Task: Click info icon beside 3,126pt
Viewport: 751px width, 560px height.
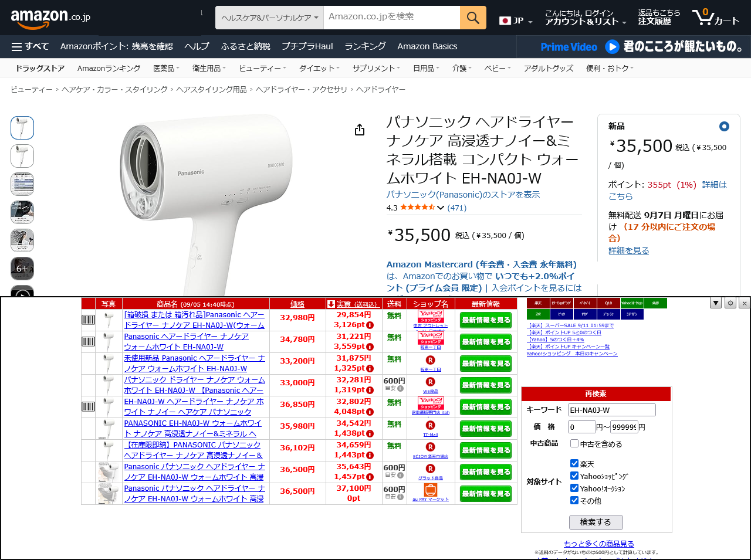Action: point(370,325)
